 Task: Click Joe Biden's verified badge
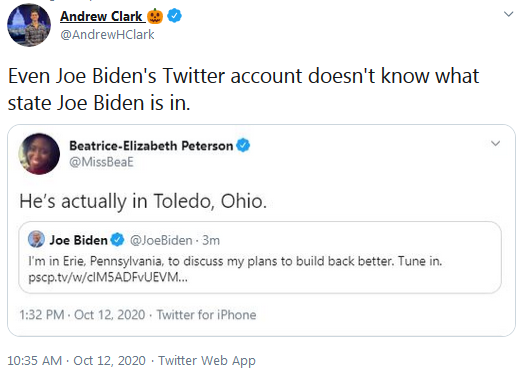coord(117,240)
